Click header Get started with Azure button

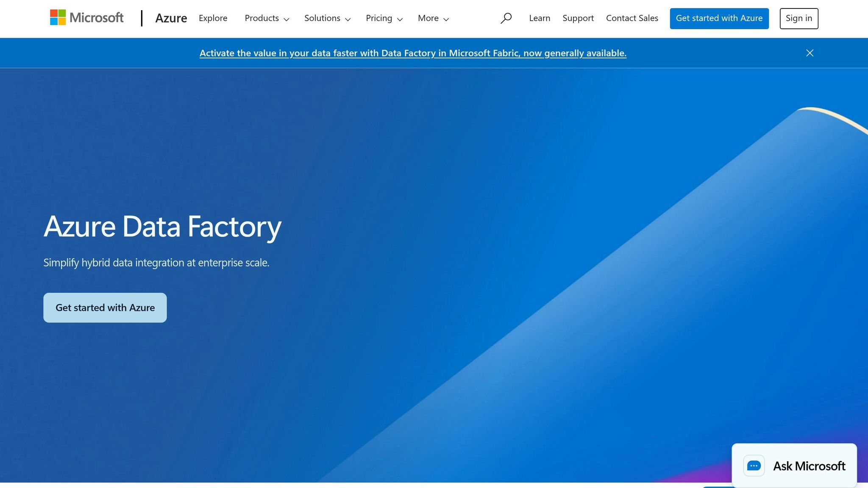[719, 19]
